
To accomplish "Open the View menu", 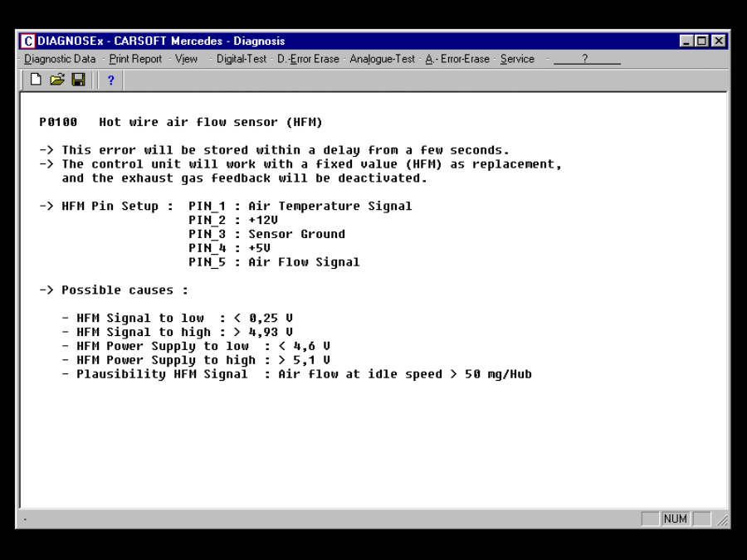I will [x=186, y=59].
